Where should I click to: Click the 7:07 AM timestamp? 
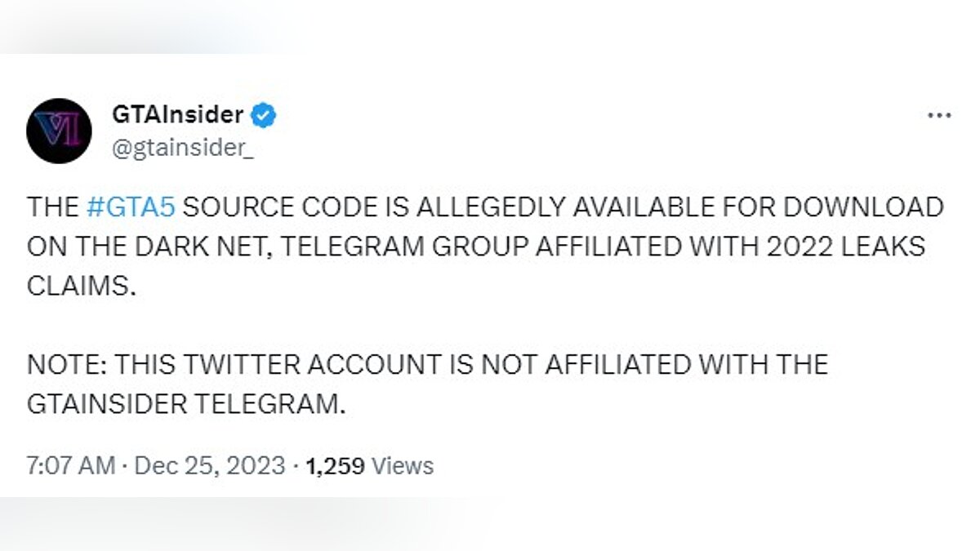[x=71, y=466]
